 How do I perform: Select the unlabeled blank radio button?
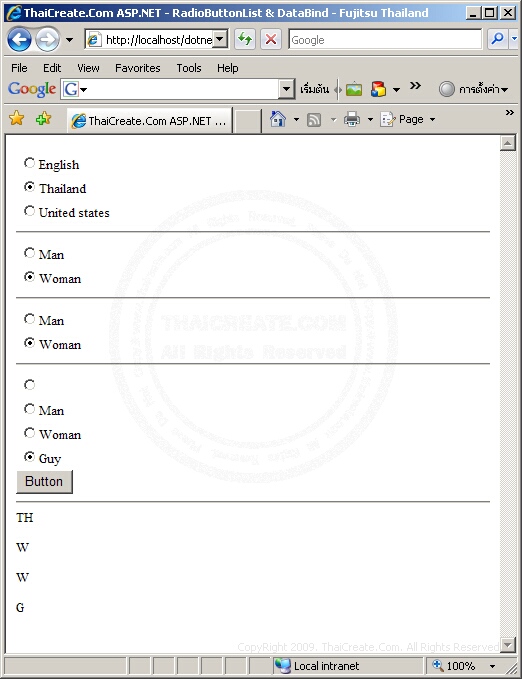[x=29, y=385]
